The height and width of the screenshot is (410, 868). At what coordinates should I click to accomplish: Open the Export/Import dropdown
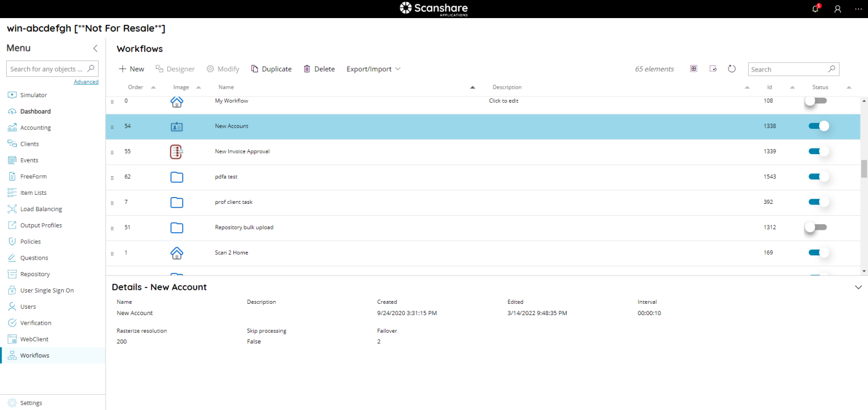point(373,68)
